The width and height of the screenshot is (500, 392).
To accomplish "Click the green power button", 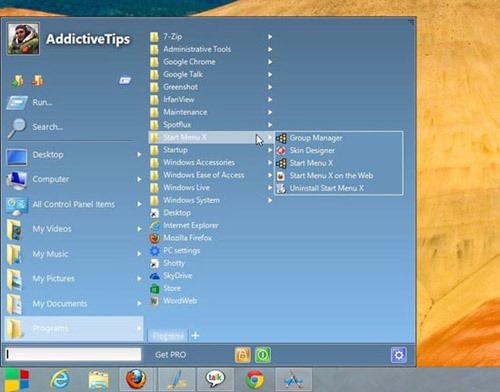I will pos(263,355).
